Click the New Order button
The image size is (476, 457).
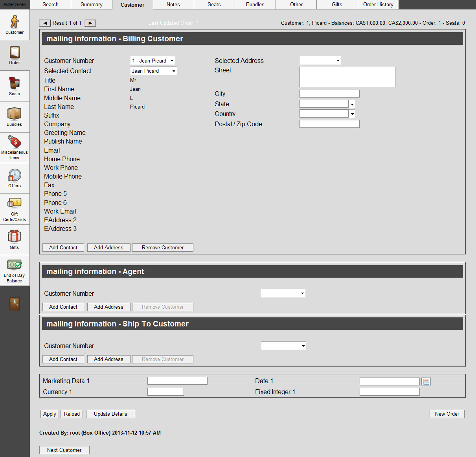click(x=447, y=414)
